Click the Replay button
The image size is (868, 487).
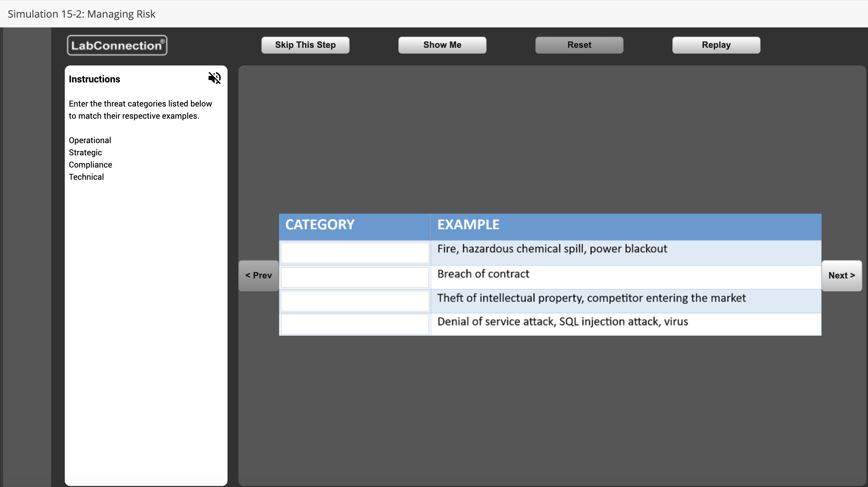coord(716,45)
